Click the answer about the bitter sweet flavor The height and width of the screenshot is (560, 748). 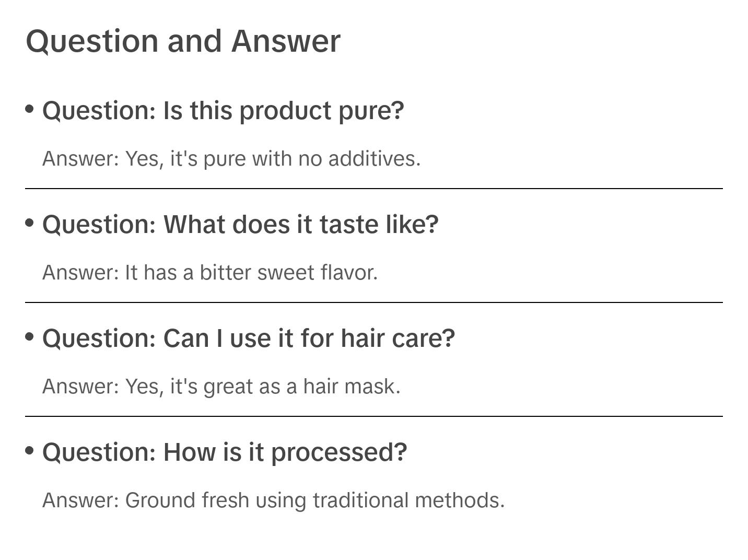click(x=210, y=273)
